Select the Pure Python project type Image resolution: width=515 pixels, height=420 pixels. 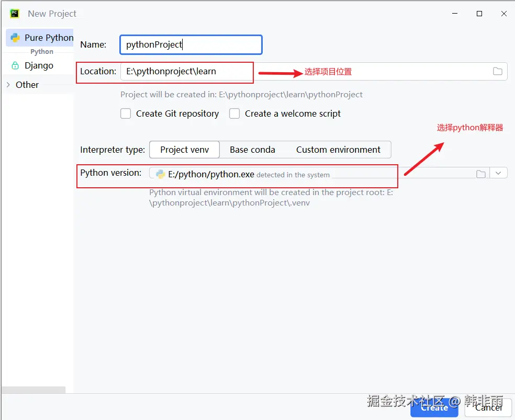point(40,38)
